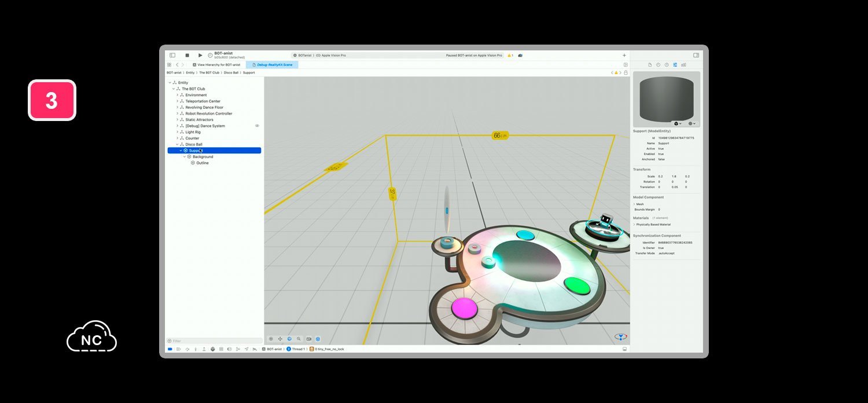Open the related items grid icon
Image resolution: width=868 pixels, height=403 pixels.
(x=169, y=65)
